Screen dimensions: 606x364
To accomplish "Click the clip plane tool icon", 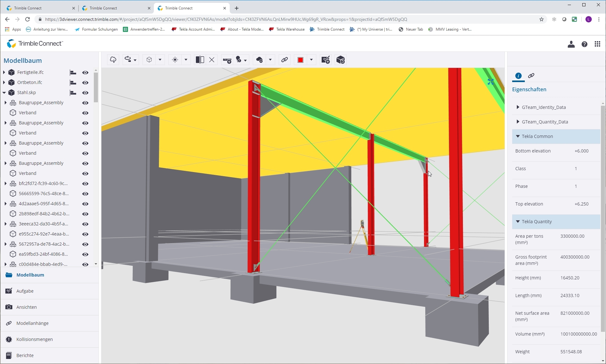I will 200,60.
